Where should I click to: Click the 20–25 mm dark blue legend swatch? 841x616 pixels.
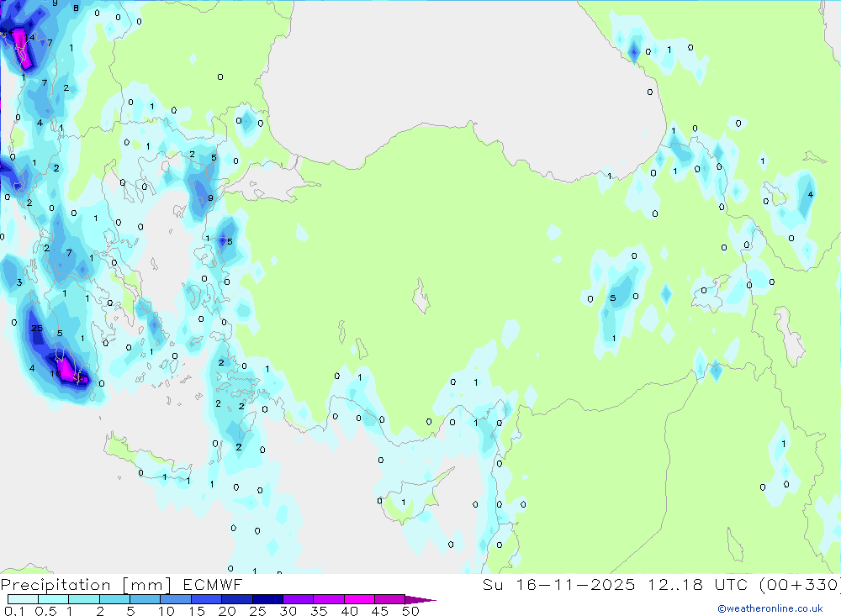coord(236,599)
